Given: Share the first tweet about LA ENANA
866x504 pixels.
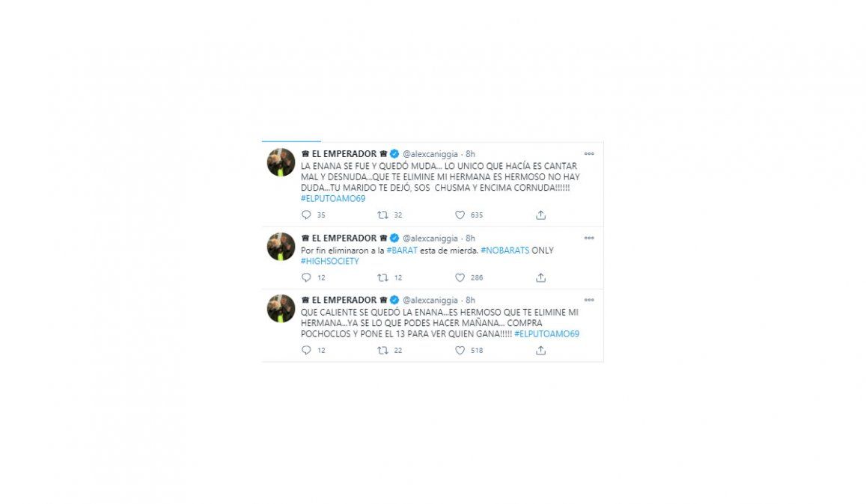Looking at the screenshot, I should tap(540, 215).
